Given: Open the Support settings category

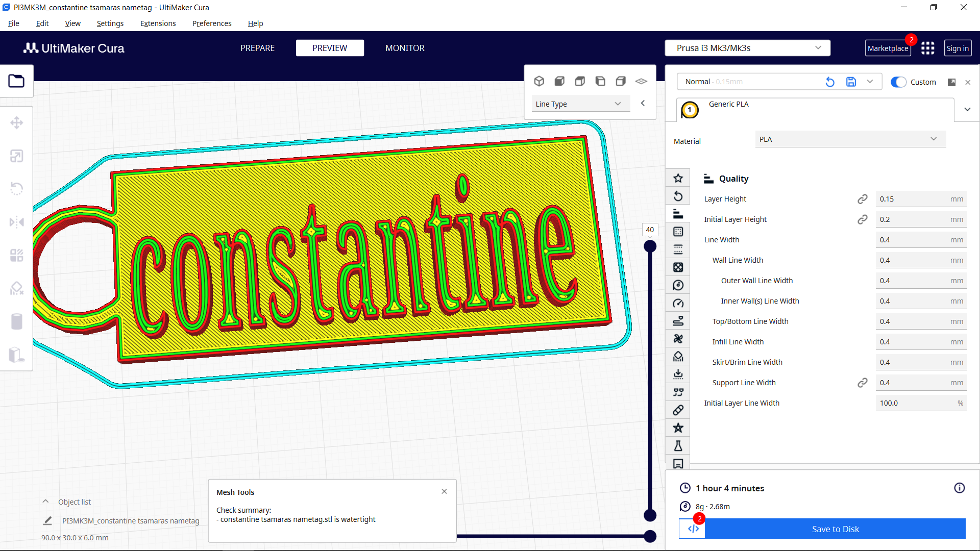Looking at the screenshot, I should click(x=678, y=356).
